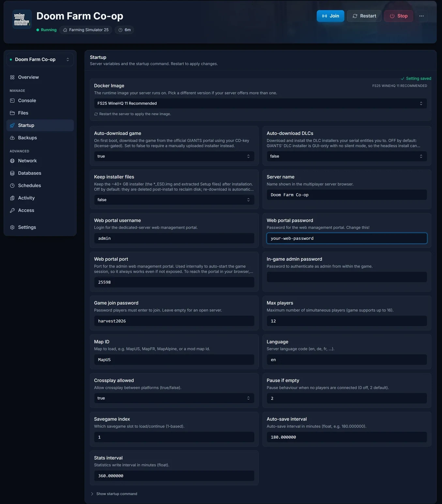Click the green Running status text
Screen dimensions: 442x504
click(49, 30)
